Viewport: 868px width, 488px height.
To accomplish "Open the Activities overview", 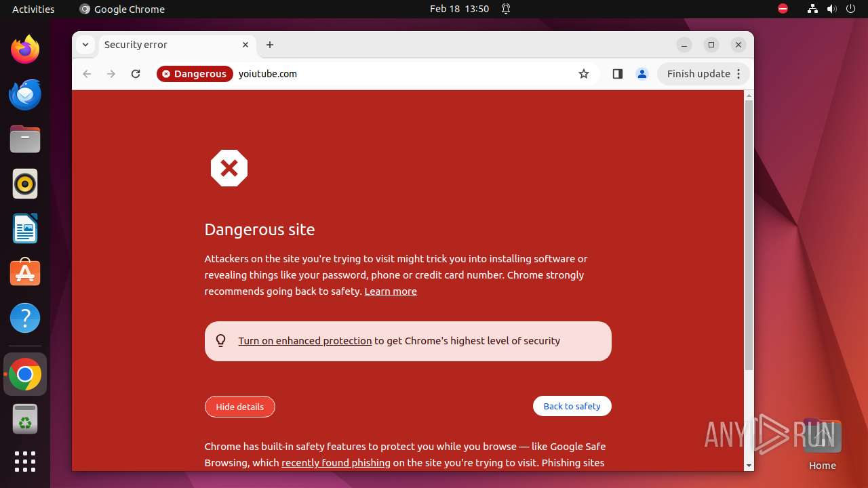I will [33, 9].
